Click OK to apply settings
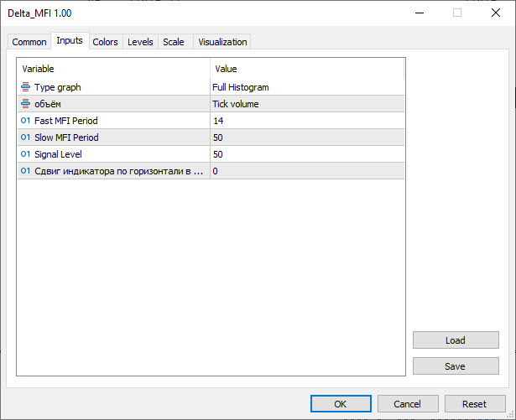 coord(341,403)
